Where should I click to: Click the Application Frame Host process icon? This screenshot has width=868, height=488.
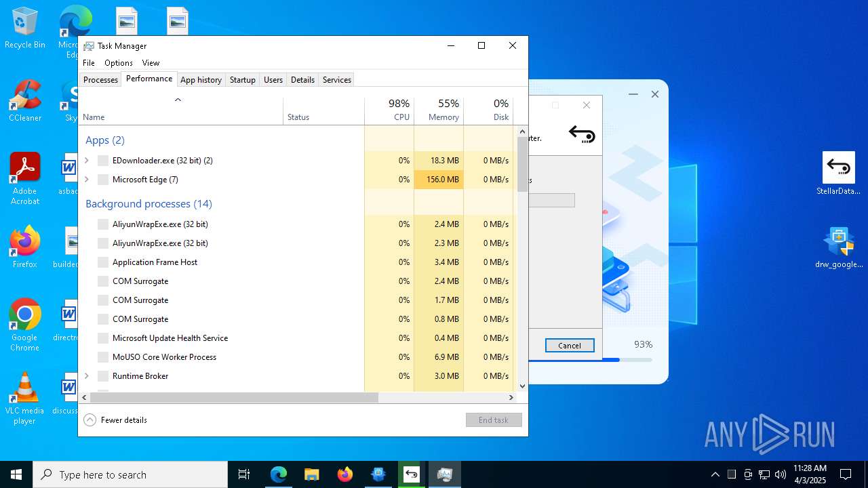103,262
